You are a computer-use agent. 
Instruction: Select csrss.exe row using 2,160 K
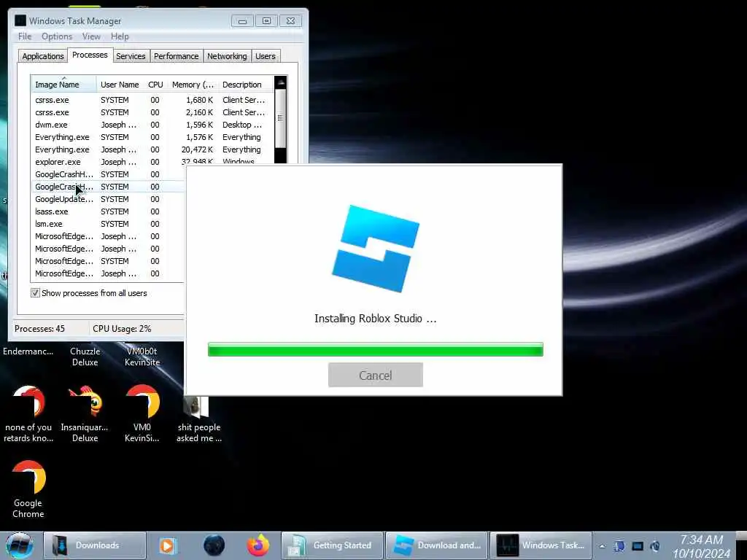pyautogui.click(x=152, y=112)
